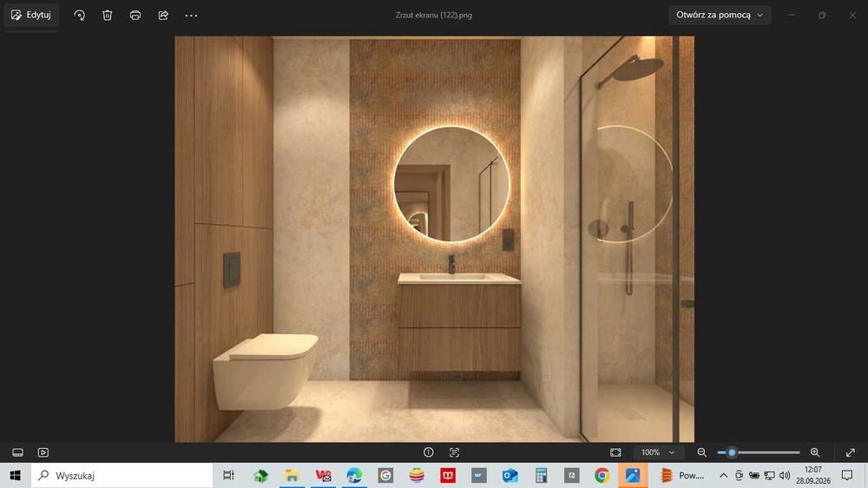Open the striped colorful ball app in taskbar
The height and width of the screenshot is (488, 868).
pos(417,475)
